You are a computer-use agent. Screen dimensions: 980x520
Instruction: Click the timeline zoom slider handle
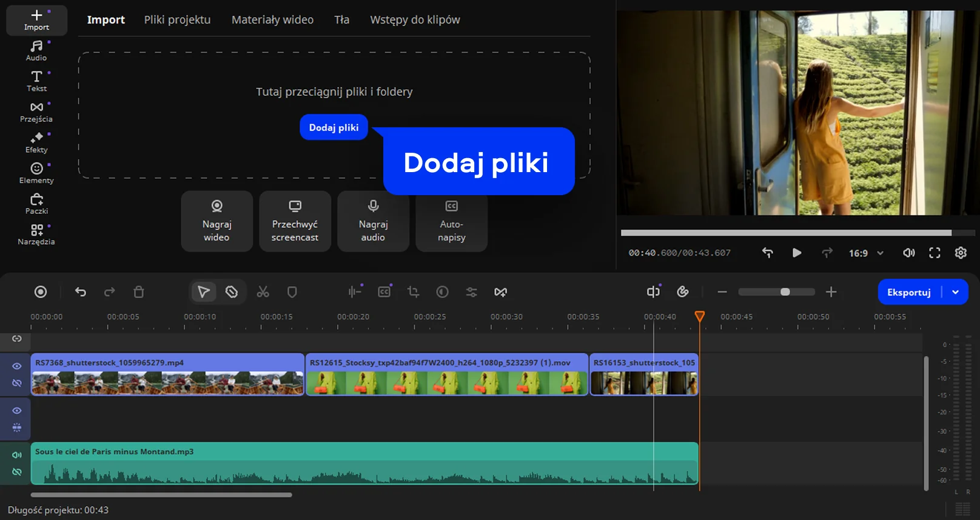[x=785, y=292]
